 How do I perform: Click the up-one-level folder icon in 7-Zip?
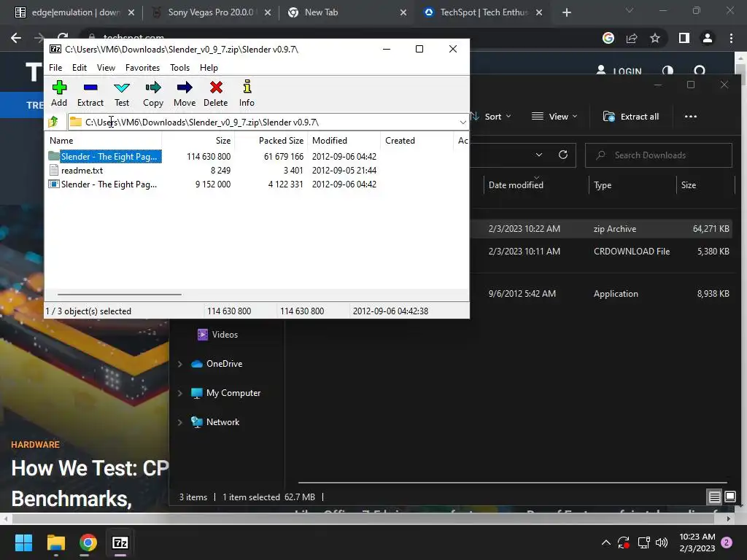53,122
